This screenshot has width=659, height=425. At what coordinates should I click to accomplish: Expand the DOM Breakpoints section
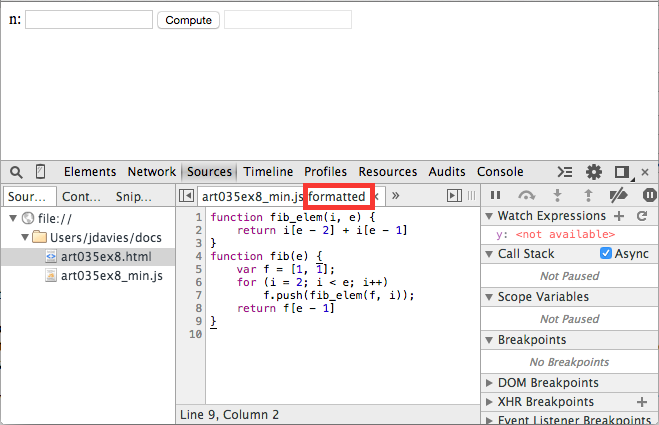point(489,383)
